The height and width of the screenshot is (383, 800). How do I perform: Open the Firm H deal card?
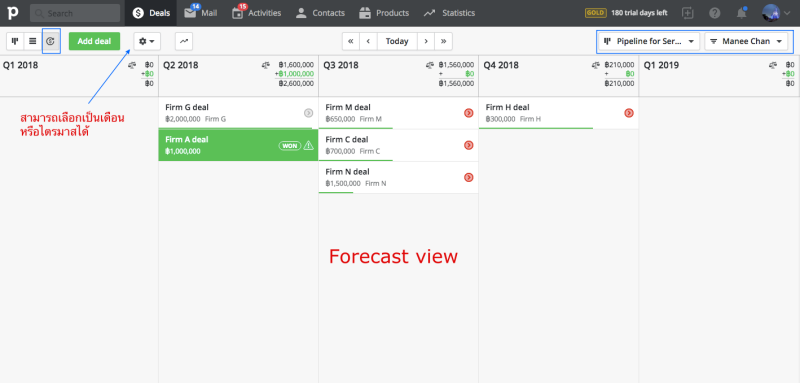[559, 113]
